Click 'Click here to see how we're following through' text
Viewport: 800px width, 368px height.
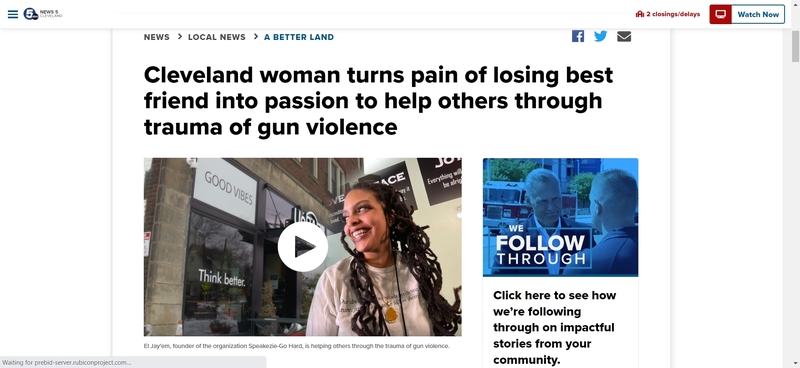(x=555, y=327)
